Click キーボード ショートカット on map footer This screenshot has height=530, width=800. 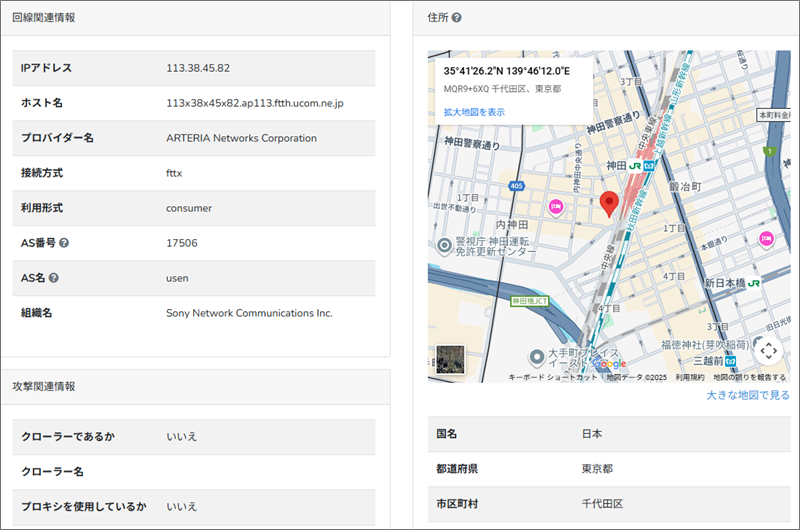pyautogui.click(x=553, y=378)
